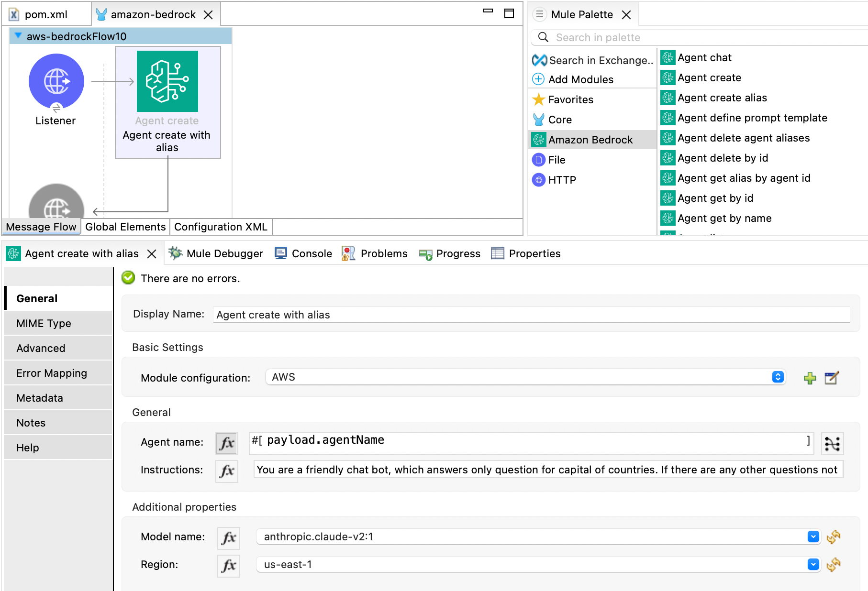Screen dimensions: 868x591
Task: Switch to the pom.xml editor tab
Action: (46, 14)
